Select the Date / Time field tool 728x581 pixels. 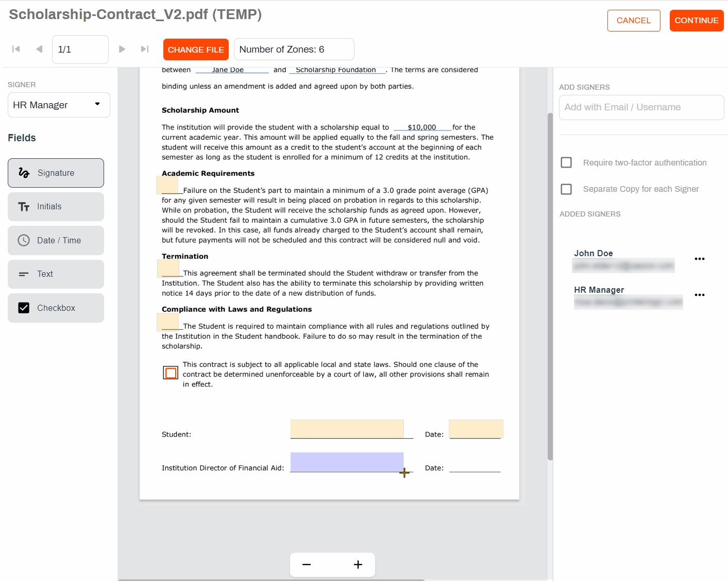(x=56, y=240)
